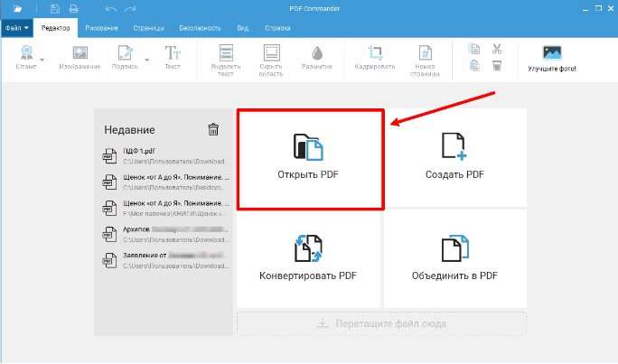
Task: Click the Открыть PDF tile
Action: coord(310,157)
